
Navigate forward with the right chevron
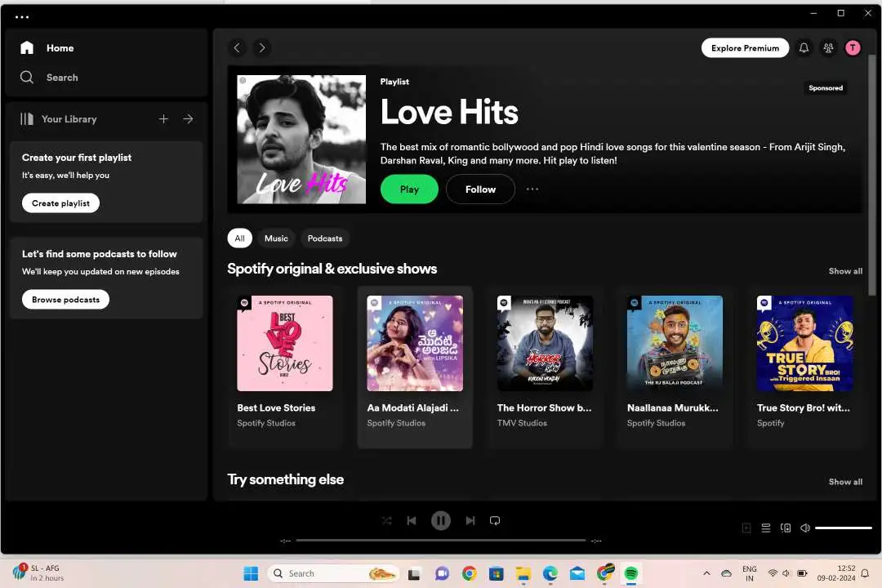261,47
